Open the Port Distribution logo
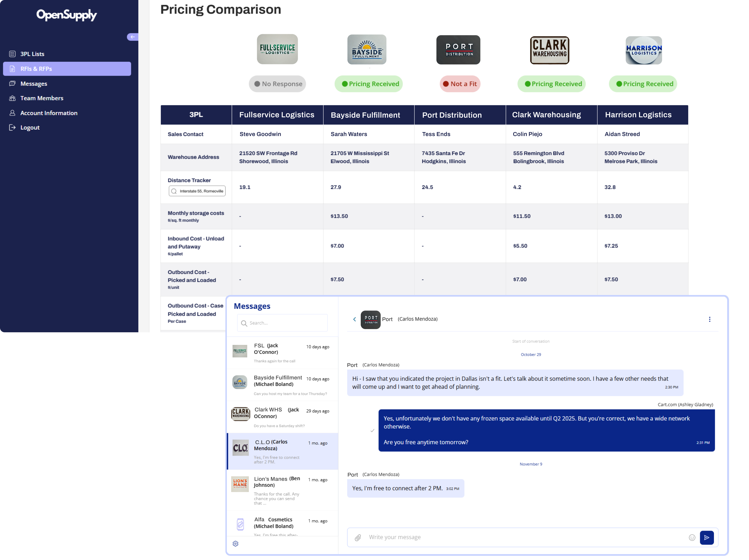 pyautogui.click(x=458, y=50)
